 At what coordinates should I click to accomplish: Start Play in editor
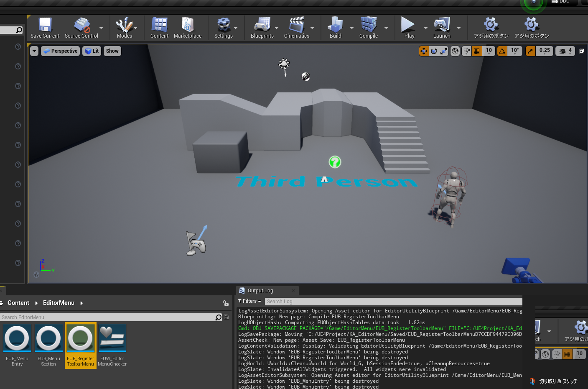coord(409,28)
